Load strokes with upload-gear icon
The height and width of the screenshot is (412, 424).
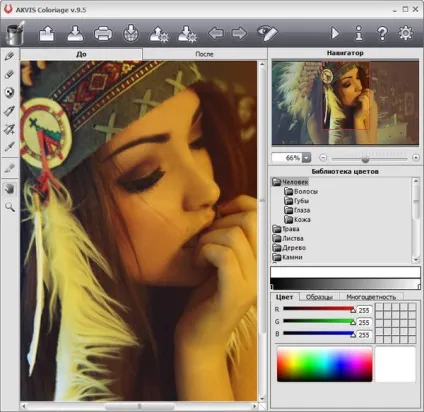pos(159,34)
